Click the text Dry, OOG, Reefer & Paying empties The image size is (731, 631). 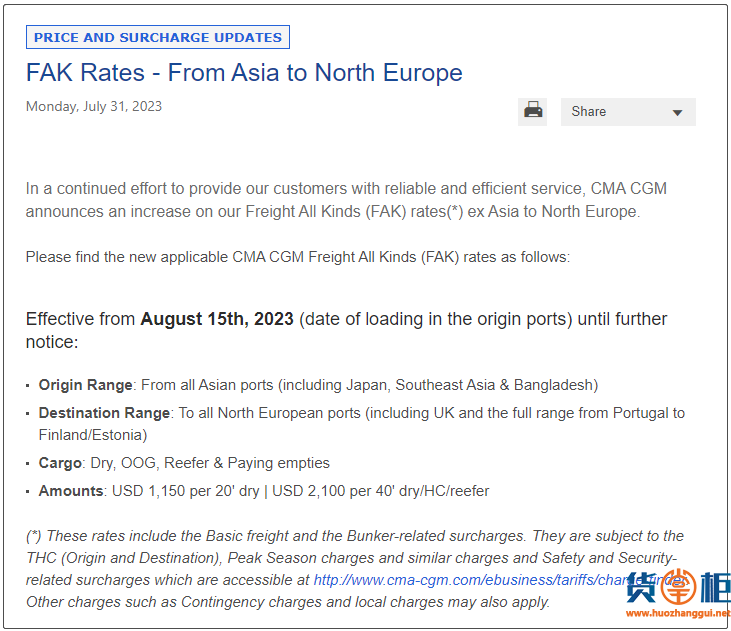click(x=210, y=463)
